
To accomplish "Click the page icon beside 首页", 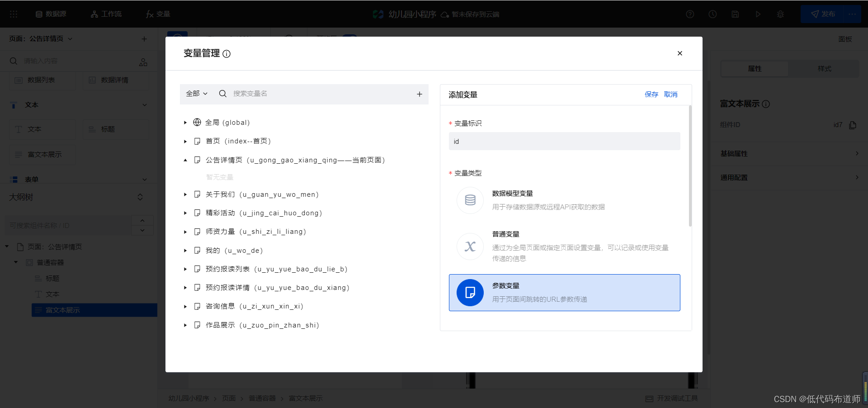I will (x=197, y=142).
